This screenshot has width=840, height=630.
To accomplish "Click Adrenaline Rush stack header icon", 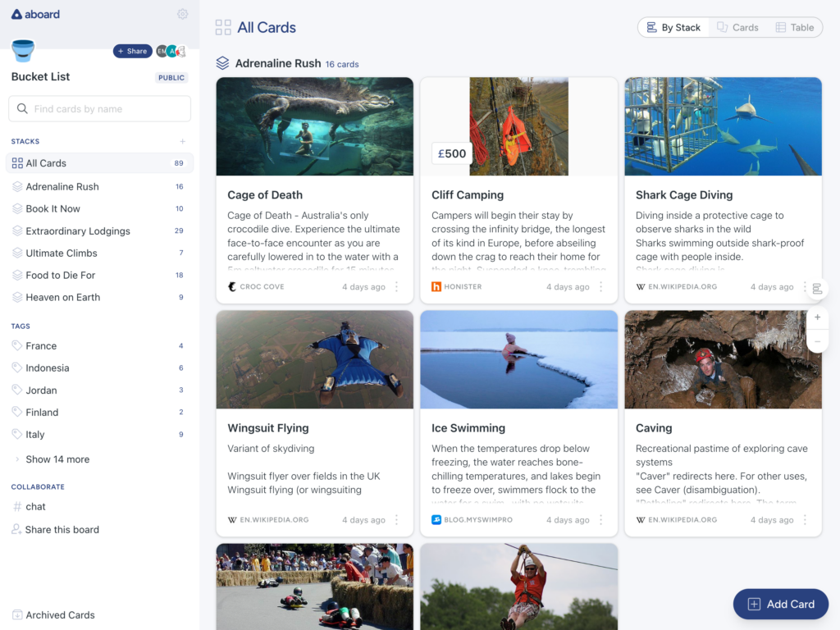I will 222,63.
